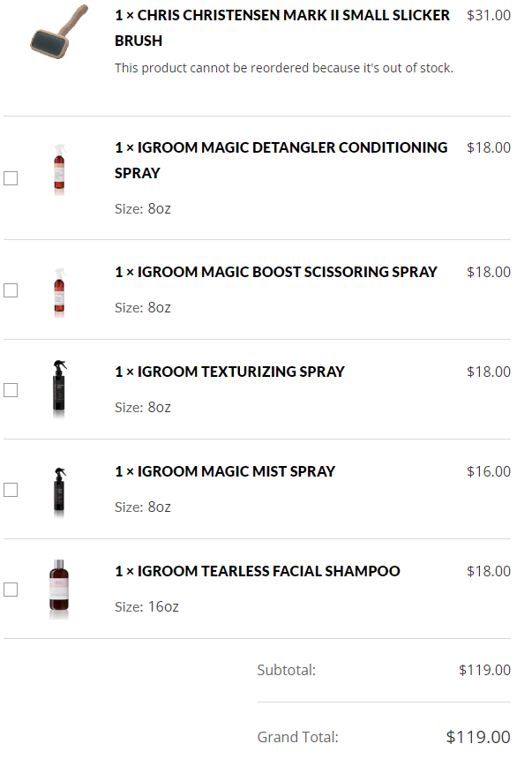Click the Texturizing Spray black bottle image

[59, 389]
